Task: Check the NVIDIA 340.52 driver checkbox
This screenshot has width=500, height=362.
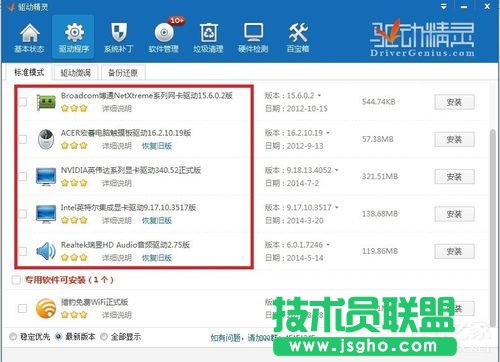Action: tap(22, 176)
